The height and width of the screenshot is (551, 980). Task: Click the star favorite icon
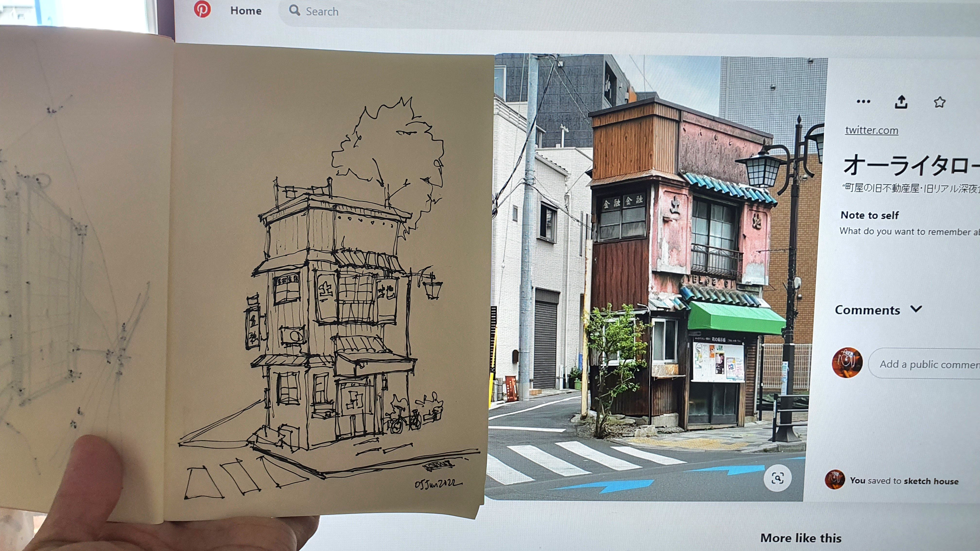click(939, 102)
